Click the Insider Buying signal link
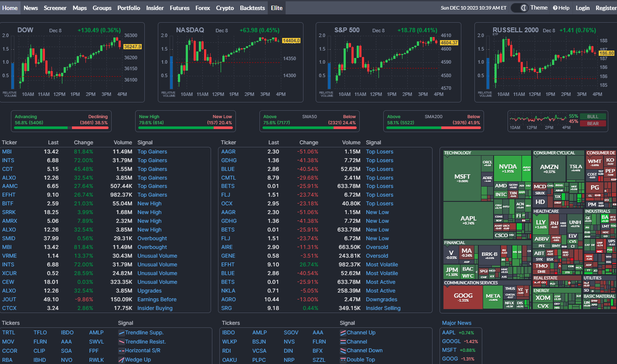Image resolution: width=617 pixels, height=364 pixels. point(155,308)
